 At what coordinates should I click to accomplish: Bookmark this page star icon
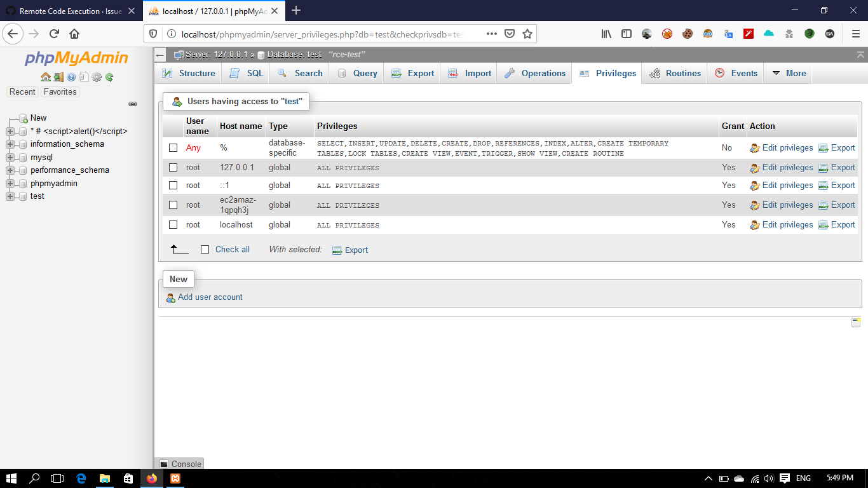pos(527,34)
